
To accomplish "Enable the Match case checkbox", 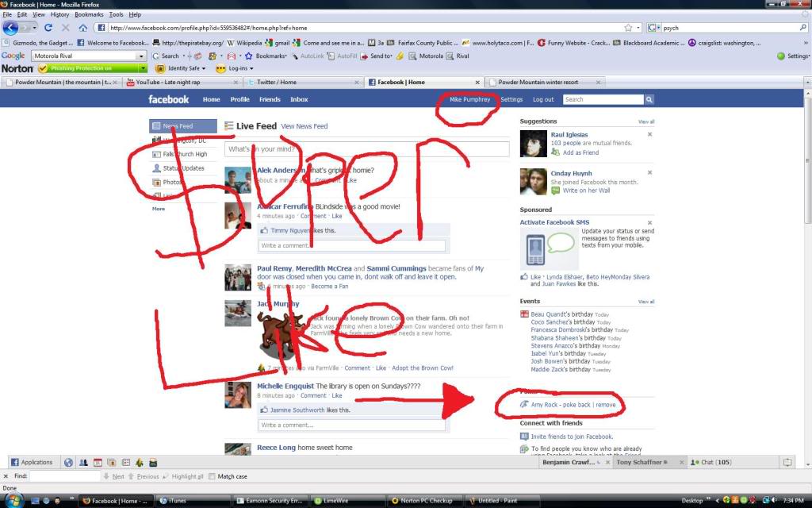I will 212,476.
